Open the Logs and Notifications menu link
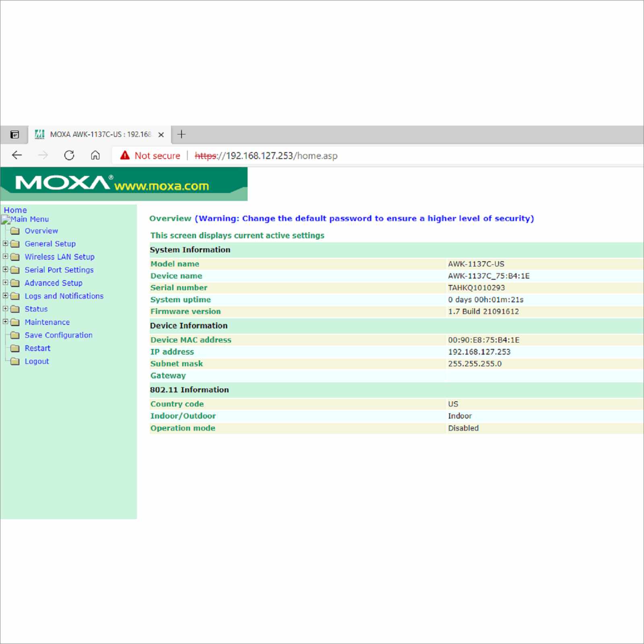 point(64,296)
